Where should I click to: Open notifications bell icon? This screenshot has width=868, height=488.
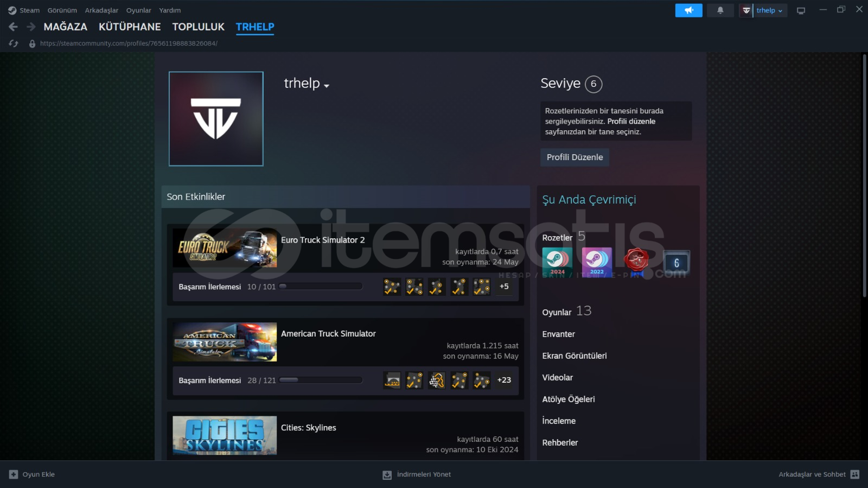pos(720,10)
